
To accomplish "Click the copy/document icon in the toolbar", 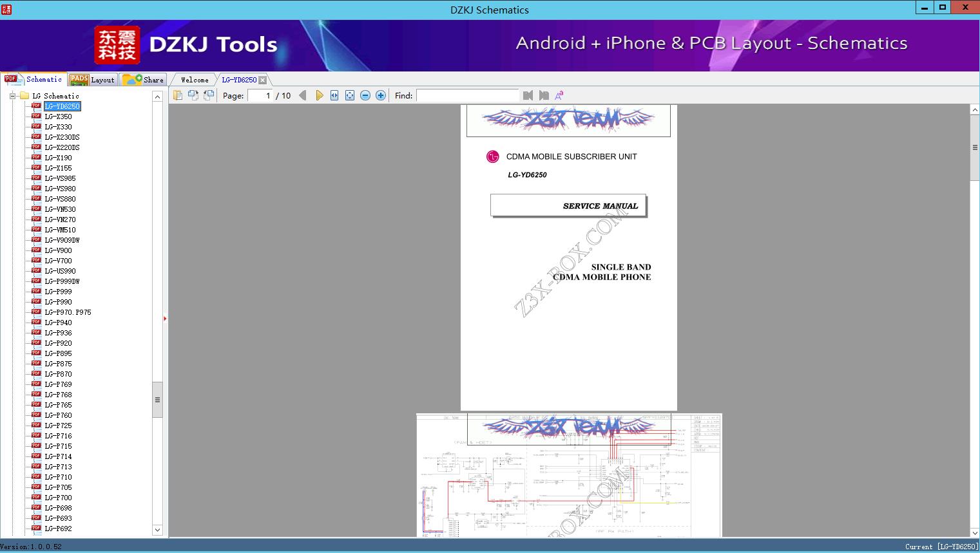I will pos(177,95).
